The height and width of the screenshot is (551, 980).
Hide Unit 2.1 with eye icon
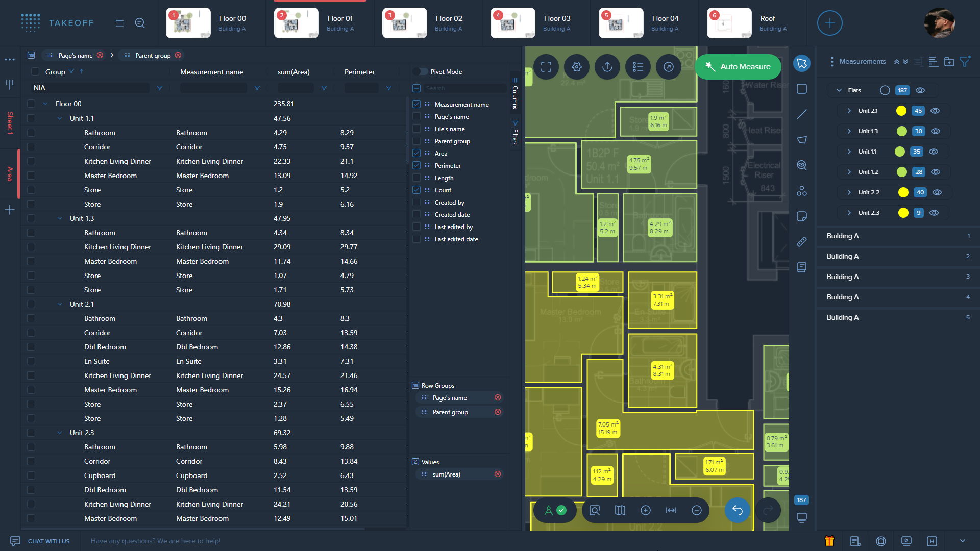click(935, 111)
